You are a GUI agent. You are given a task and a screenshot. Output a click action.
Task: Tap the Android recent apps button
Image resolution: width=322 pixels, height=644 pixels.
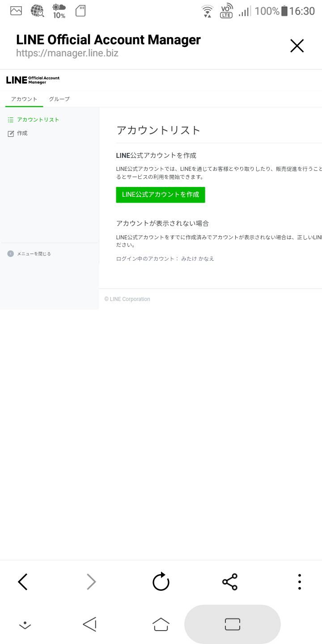233,624
